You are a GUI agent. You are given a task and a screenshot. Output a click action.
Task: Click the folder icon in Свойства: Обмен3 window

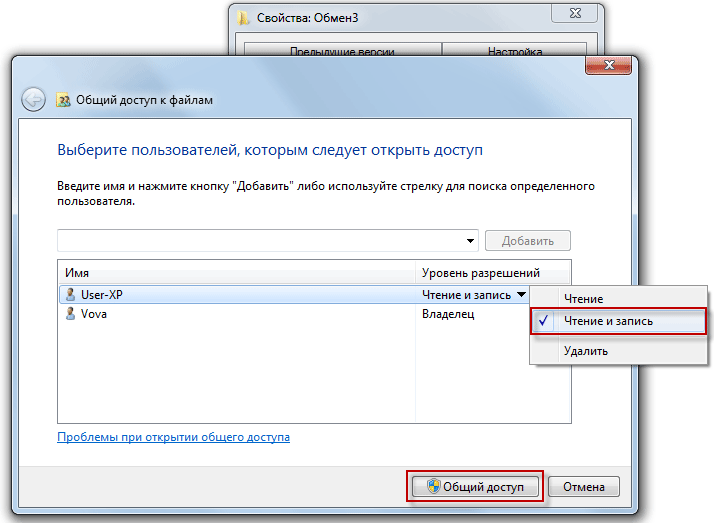pos(243,18)
